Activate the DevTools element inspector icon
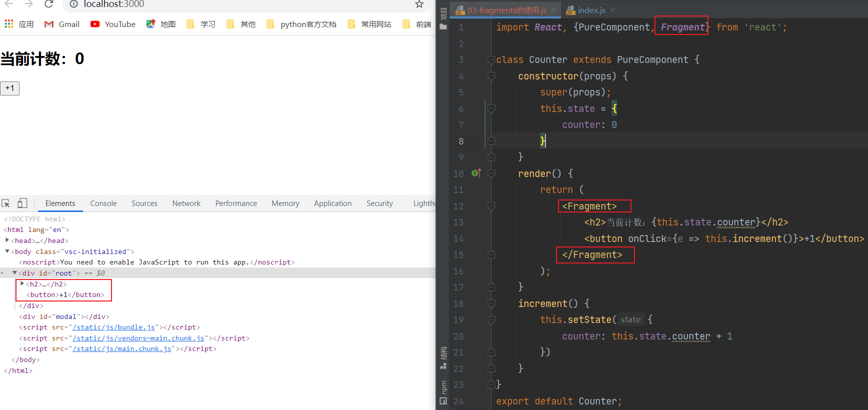 (x=6, y=203)
